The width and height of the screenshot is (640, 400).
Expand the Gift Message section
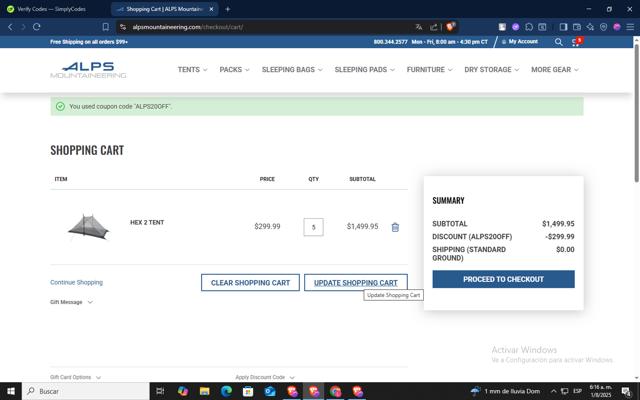coord(71,302)
